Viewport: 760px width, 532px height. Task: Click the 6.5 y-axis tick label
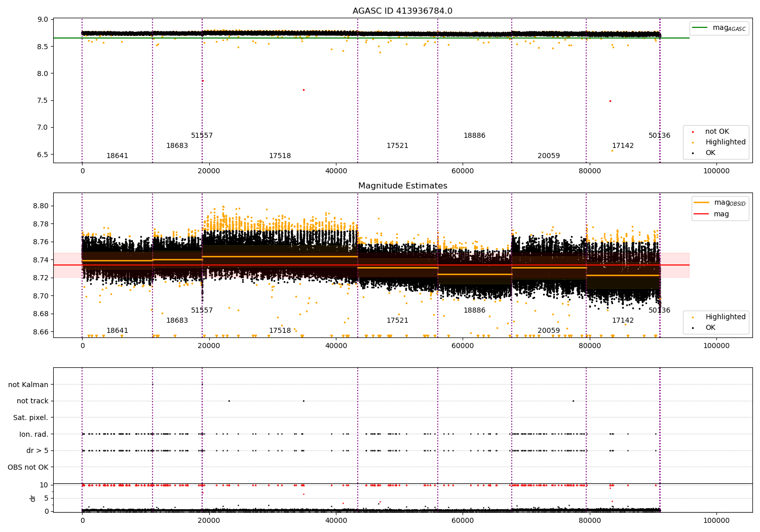pos(43,155)
